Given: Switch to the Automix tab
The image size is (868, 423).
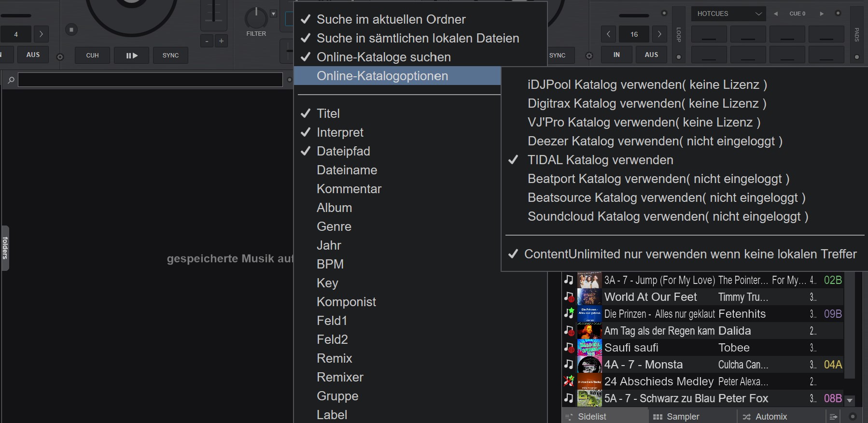Looking at the screenshot, I should tap(781, 417).
